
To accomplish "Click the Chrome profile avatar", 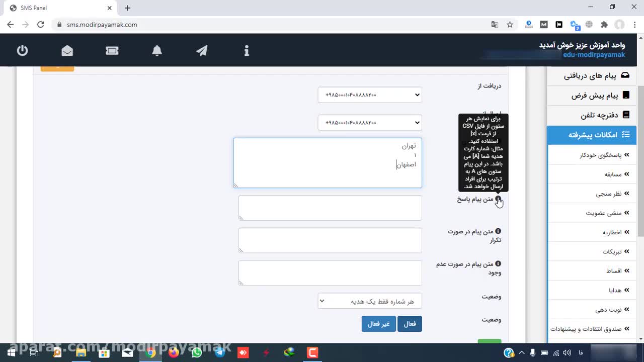I will click(x=619, y=25).
